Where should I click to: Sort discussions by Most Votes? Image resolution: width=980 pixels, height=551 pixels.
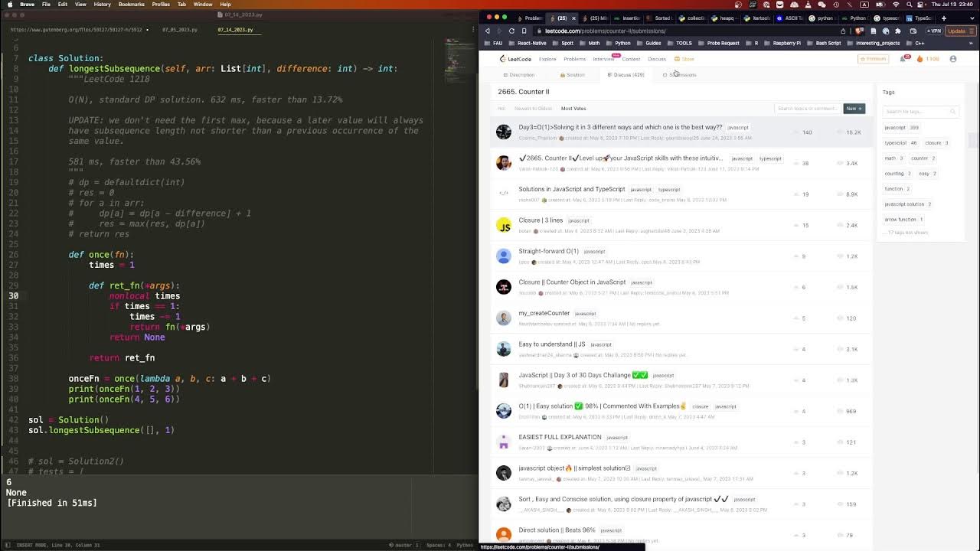click(x=573, y=109)
